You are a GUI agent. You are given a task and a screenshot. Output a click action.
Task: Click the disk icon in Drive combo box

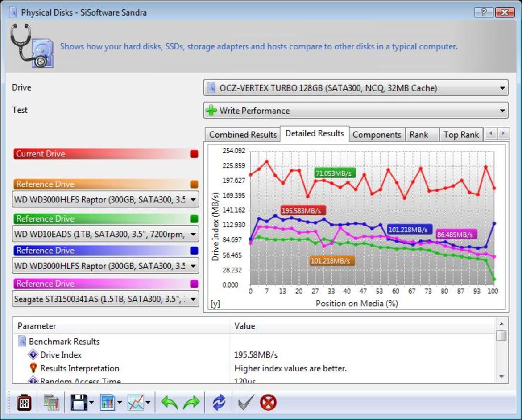click(x=211, y=88)
